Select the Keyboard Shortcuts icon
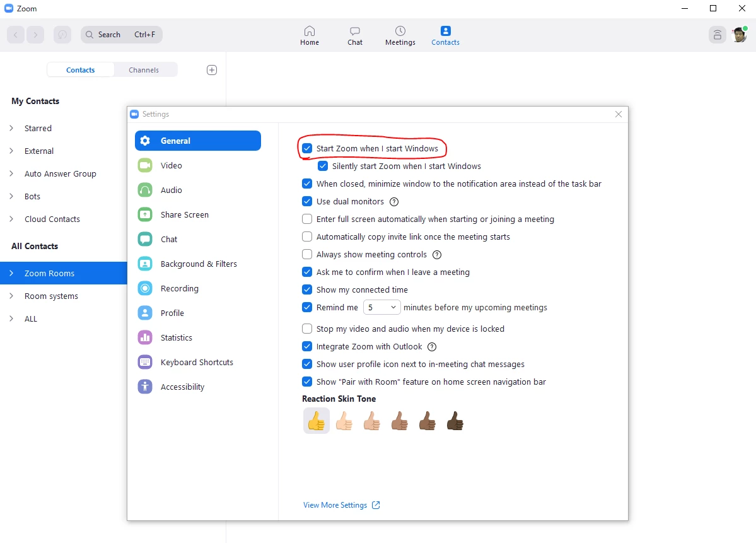 (x=145, y=362)
